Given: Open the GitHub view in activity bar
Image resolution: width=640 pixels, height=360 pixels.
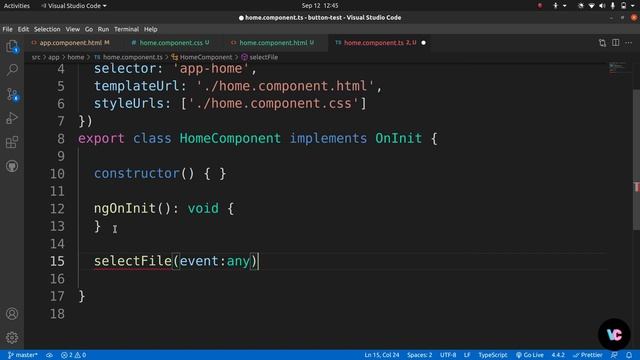Looking at the screenshot, I should point(12,166).
